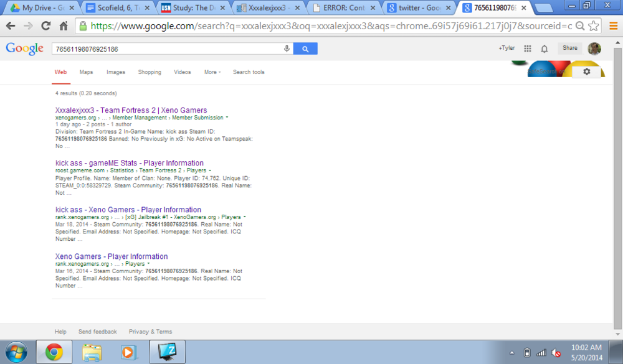Open Xeno Gamers - Player Information result
The height and width of the screenshot is (364, 623).
click(112, 256)
